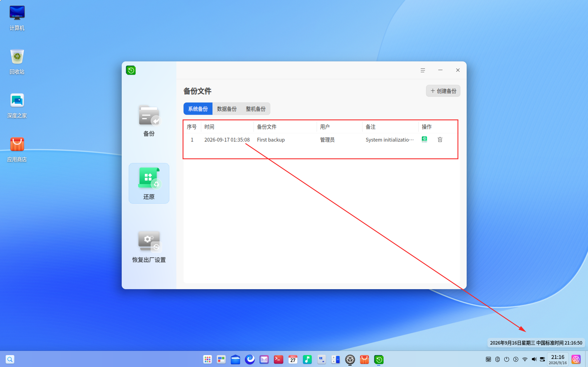Open the Bluetooth tray icon
Screen dimensions: 588x367
498,359
